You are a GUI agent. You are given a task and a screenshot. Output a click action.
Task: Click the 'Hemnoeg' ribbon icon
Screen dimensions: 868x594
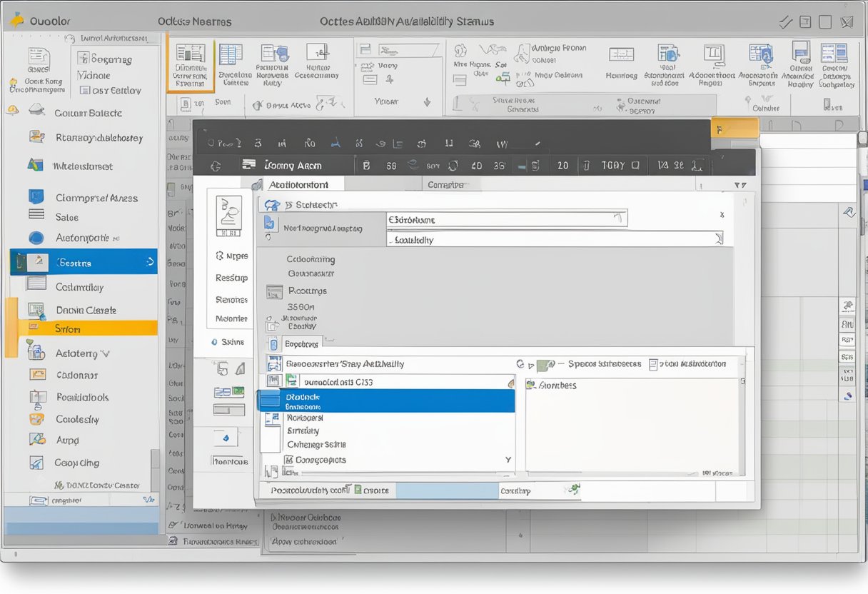tap(621, 56)
